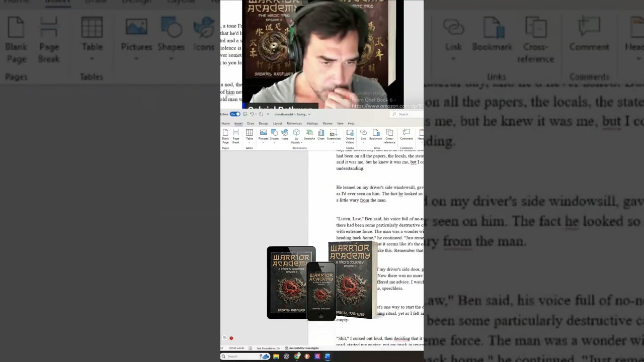Insert a Chart

321,134
